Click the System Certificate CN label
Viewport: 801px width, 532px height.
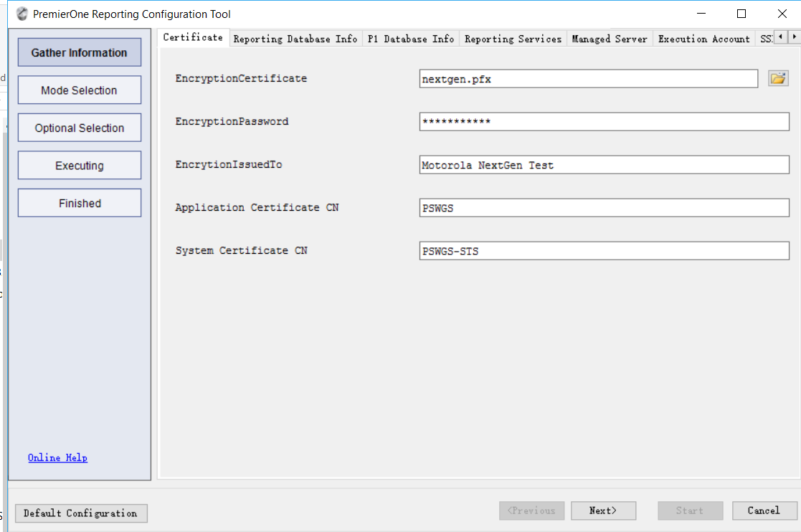coord(241,251)
